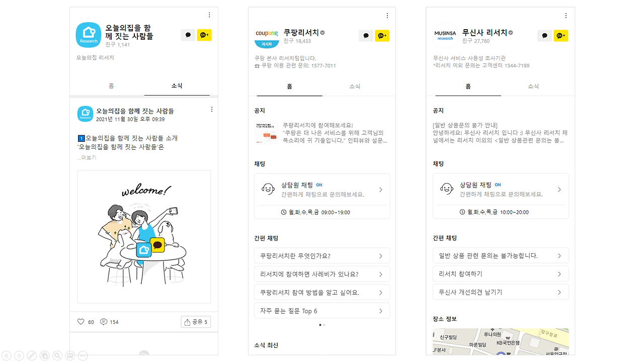Expand 자주 묻는 질문 Top 6 item
The width and height of the screenshot is (644, 362).
click(322, 311)
